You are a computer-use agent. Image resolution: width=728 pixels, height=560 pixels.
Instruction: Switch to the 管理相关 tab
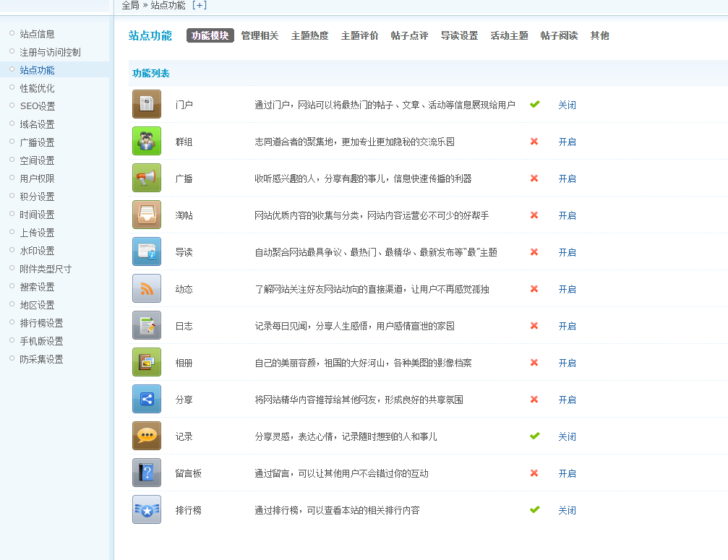260,35
